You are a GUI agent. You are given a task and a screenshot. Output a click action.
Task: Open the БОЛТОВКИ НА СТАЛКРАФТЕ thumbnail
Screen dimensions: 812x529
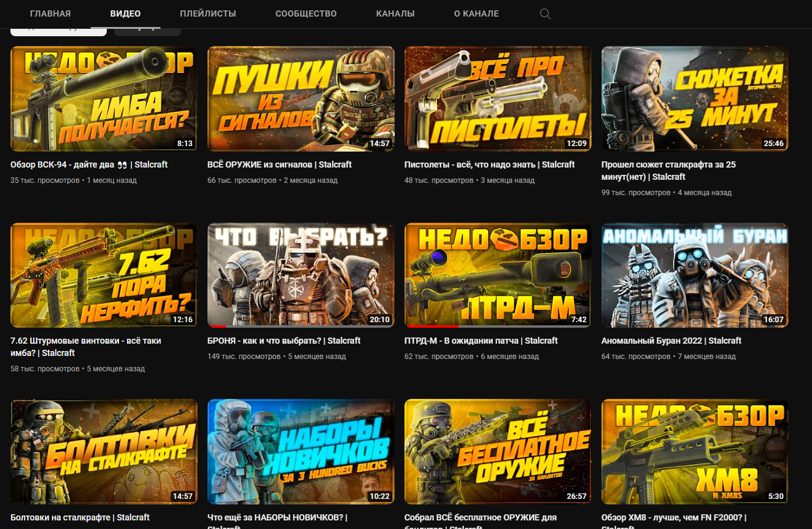(x=104, y=452)
